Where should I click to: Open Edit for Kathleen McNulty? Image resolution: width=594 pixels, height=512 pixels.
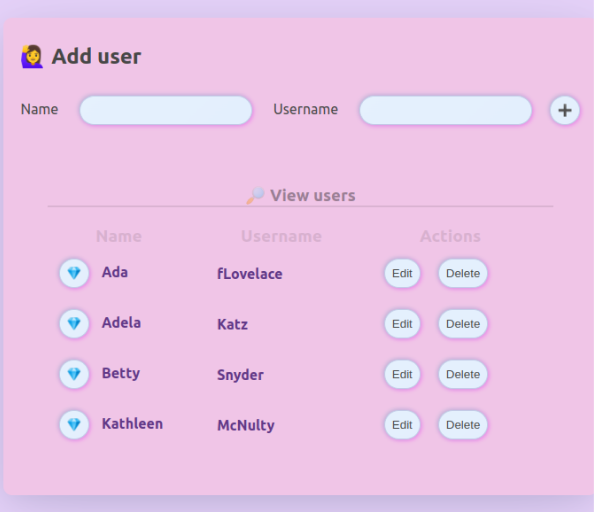click(x=402, y=425)
